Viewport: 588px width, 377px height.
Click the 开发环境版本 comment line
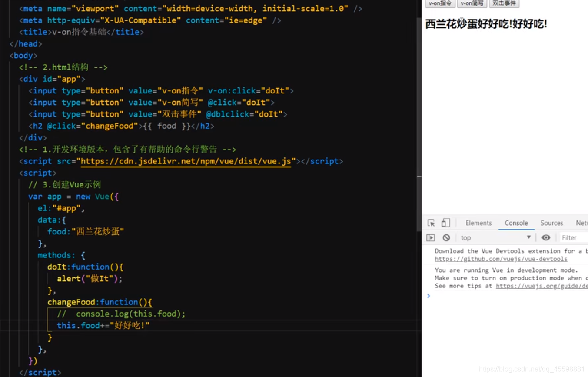pos(127,150)
